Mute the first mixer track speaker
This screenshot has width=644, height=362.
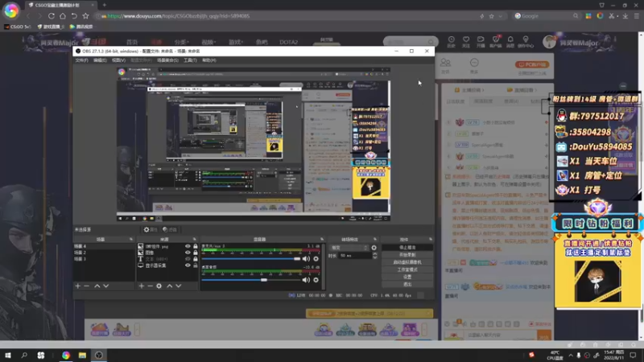(x=306, y=259)
